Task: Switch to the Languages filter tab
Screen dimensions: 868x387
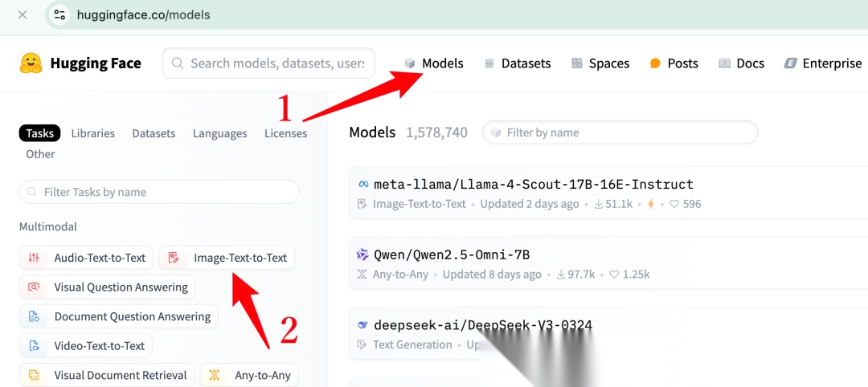Action: 219,133
